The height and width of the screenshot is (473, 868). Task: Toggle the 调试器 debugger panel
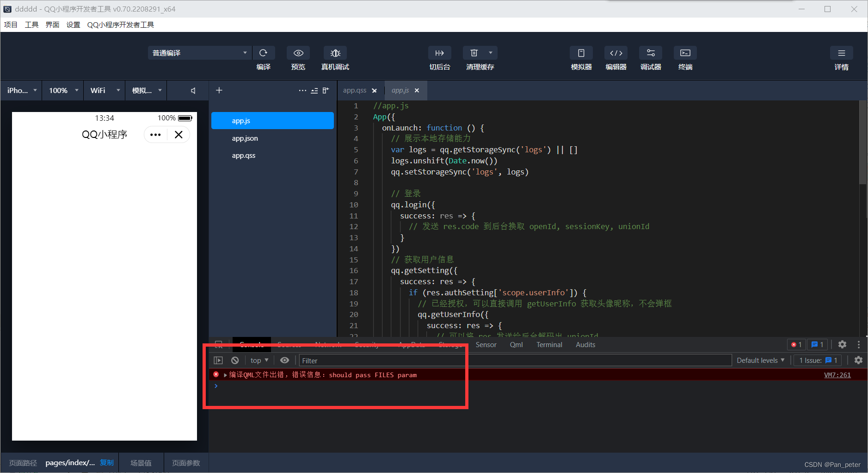(x=651, y=53)
